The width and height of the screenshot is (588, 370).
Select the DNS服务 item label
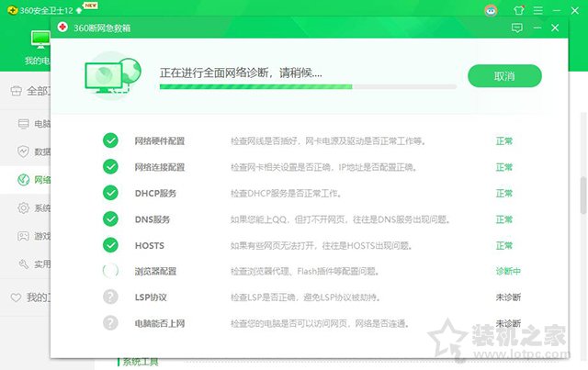click(x=153, y=219)
